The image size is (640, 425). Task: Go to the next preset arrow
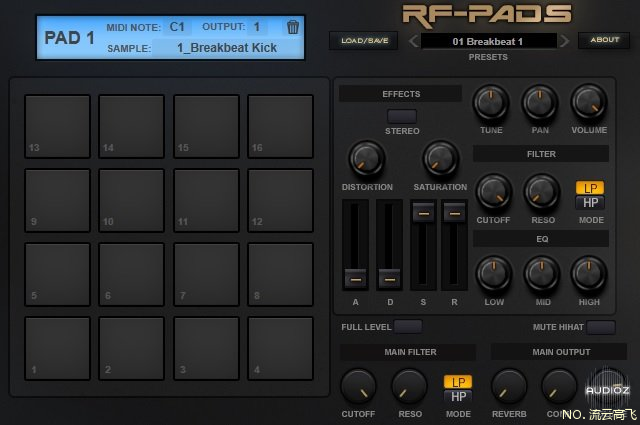[564, 41]
